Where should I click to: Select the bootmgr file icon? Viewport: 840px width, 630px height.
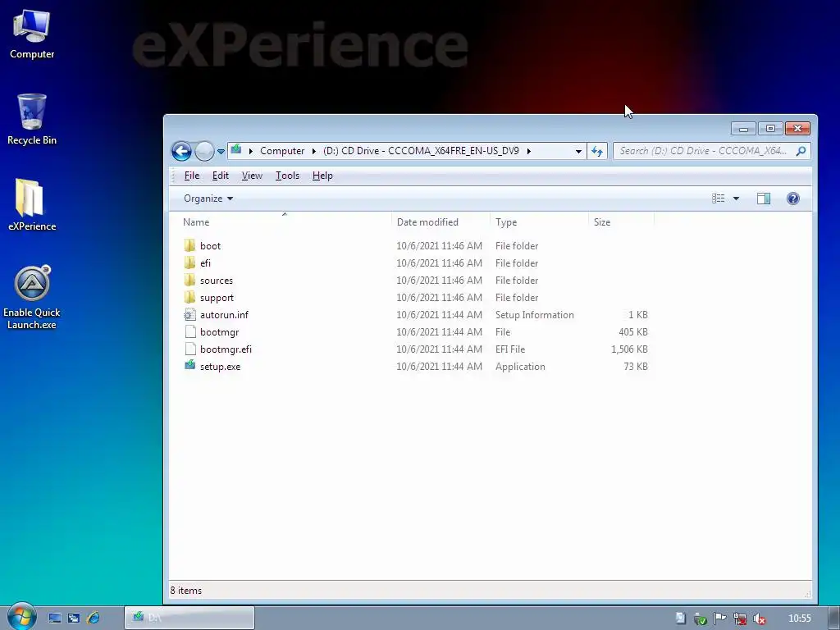coord(189,331)
